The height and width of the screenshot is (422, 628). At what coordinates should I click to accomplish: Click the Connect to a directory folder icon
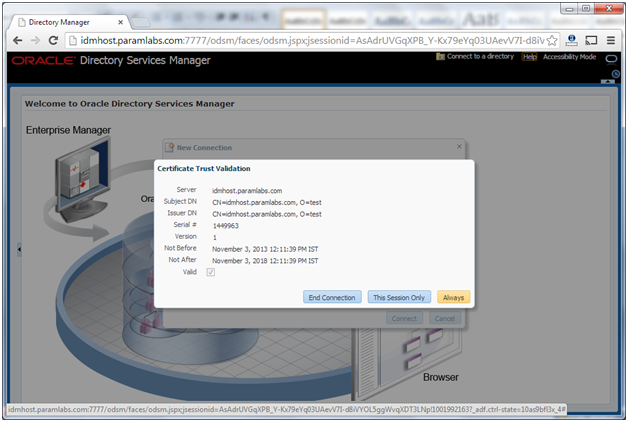440,57
